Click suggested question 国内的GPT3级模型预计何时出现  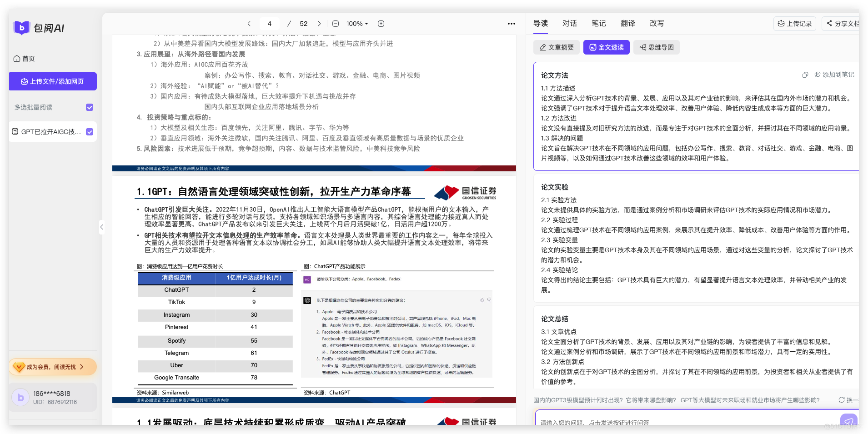coord(604,400)
